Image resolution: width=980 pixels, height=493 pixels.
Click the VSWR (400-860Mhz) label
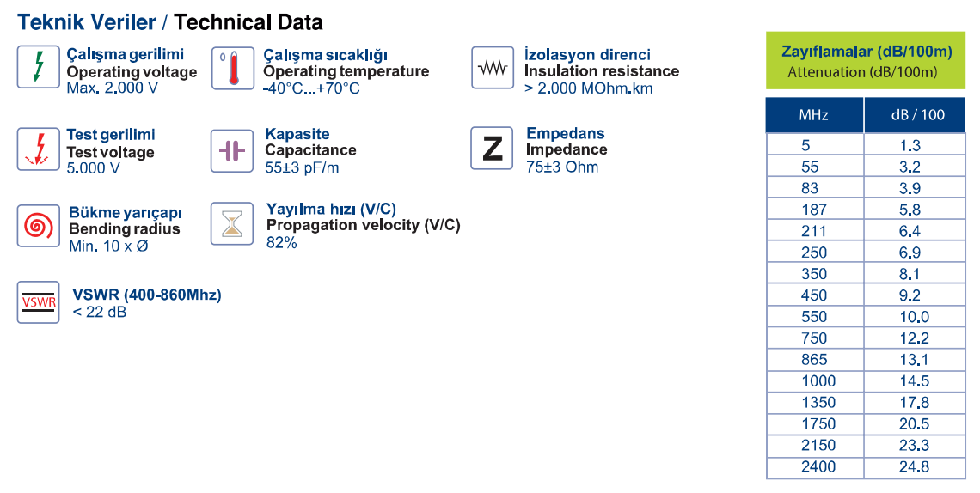point(147,295)
